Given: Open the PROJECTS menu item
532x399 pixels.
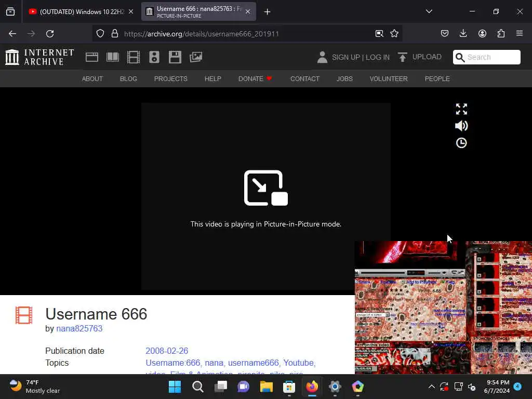Looking at the screenshot, I should (170, 79).
